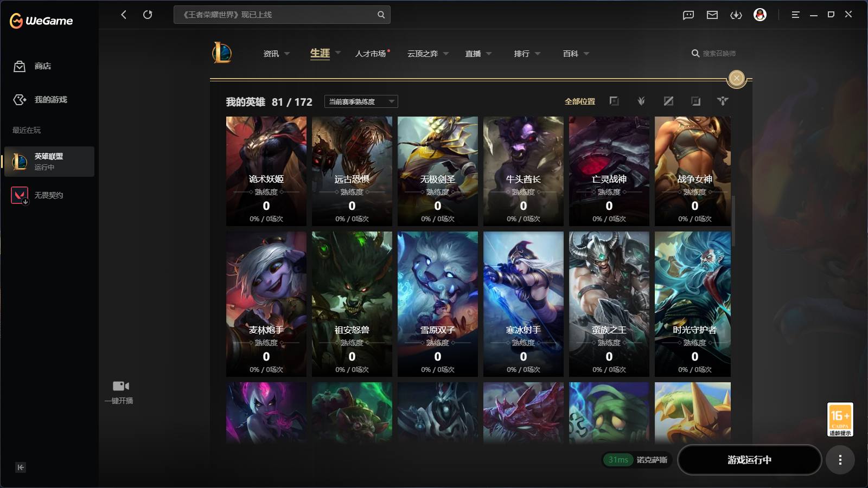Screen dimensions: 868x488
Task: Click the 游戏运行中 button
Action: tap(749, 460)
